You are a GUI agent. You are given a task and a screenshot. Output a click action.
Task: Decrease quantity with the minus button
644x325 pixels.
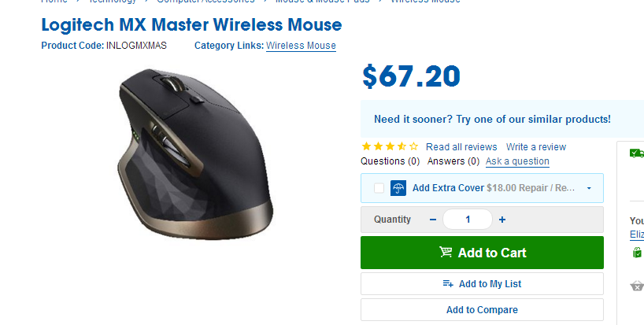pyautogui.click(x=432, y=220)
